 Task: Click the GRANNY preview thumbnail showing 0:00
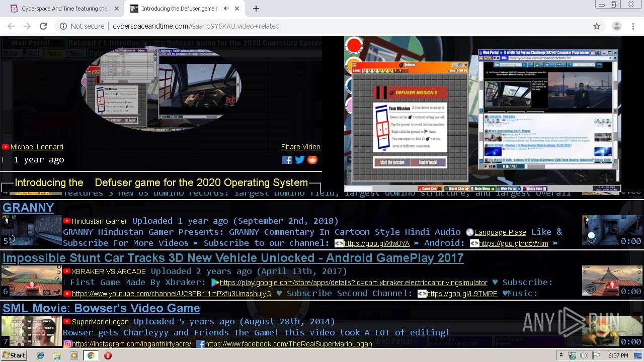[x=612, y=230]
